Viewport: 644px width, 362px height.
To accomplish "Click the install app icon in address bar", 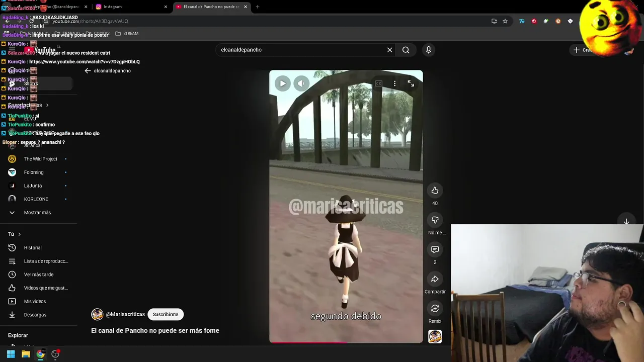I will point(494,21).
